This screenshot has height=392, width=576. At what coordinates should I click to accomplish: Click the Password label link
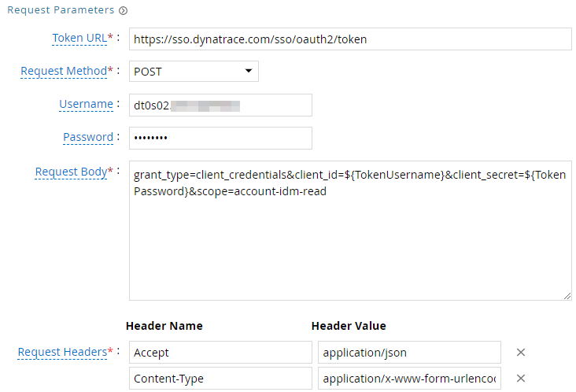88,137
